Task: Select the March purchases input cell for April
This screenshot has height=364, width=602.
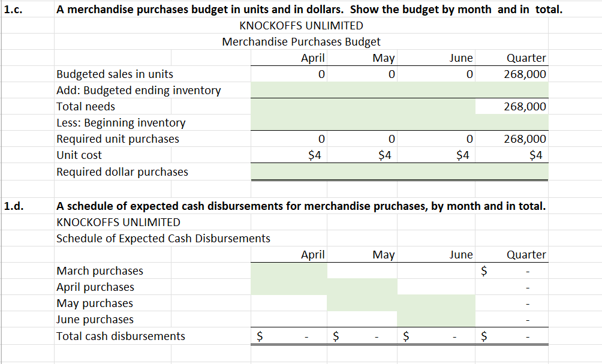Action: pos(290,270)
